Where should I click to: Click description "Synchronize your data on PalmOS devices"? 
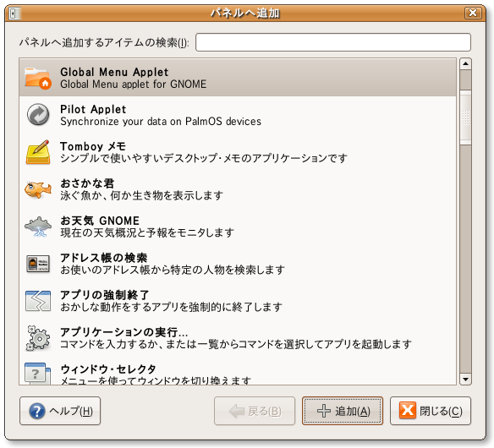point(161,122)
